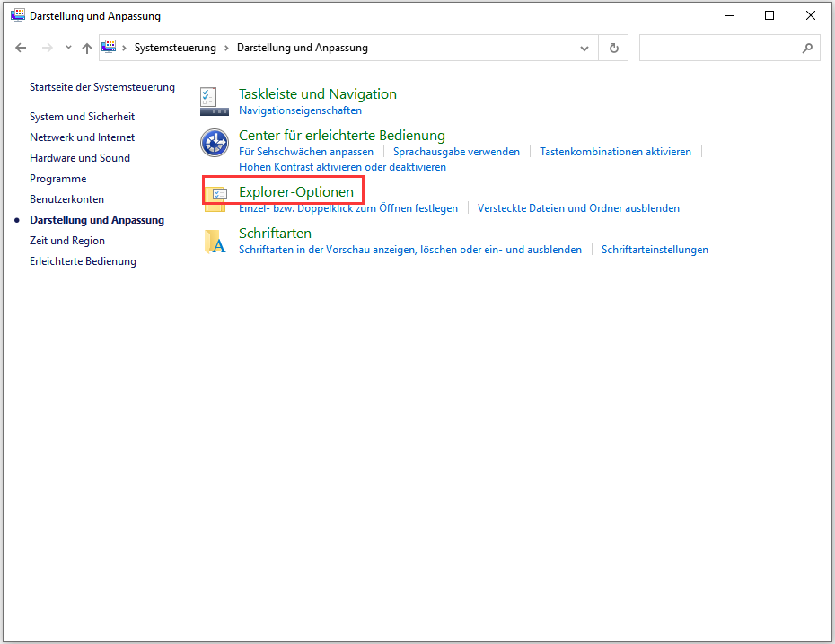Select Systemsteuerung in the address bar

175,48
